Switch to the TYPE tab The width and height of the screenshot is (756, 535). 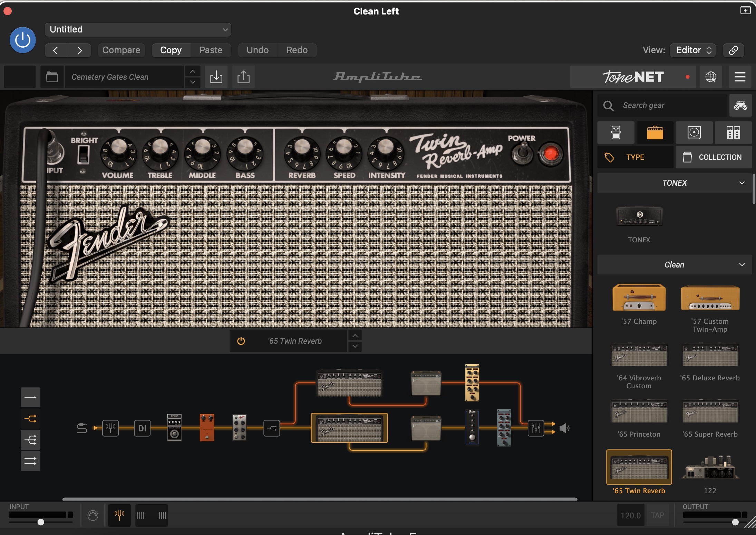pos(635,157)
